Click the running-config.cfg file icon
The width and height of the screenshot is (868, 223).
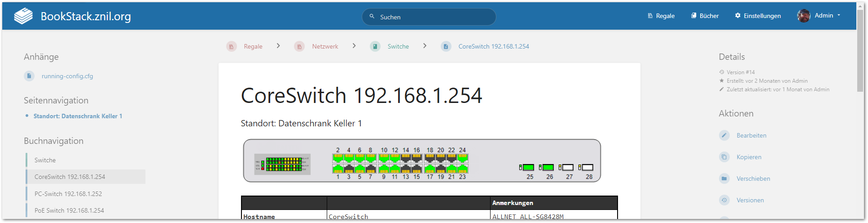tap(29, 76)
